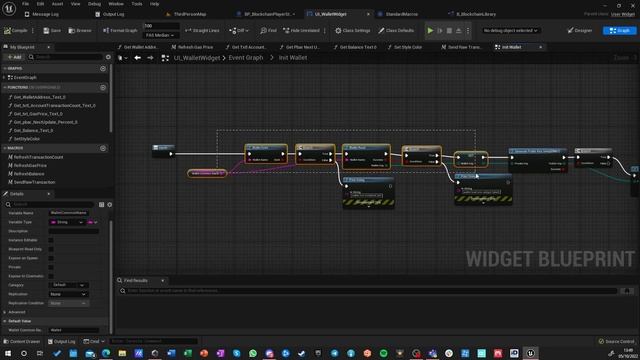The image size is (640, 360).
Task: Toggle the Expose to Cinematics checkbox
Action: 51,276
